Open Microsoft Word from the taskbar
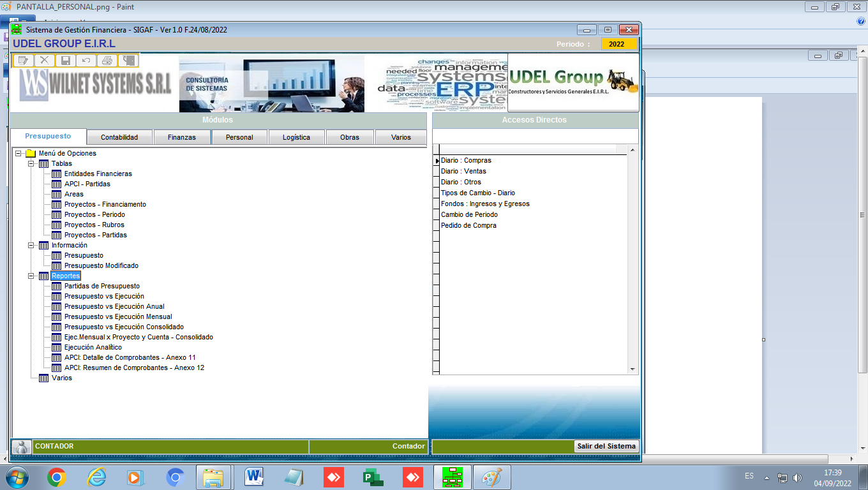 tap(254, 477)
